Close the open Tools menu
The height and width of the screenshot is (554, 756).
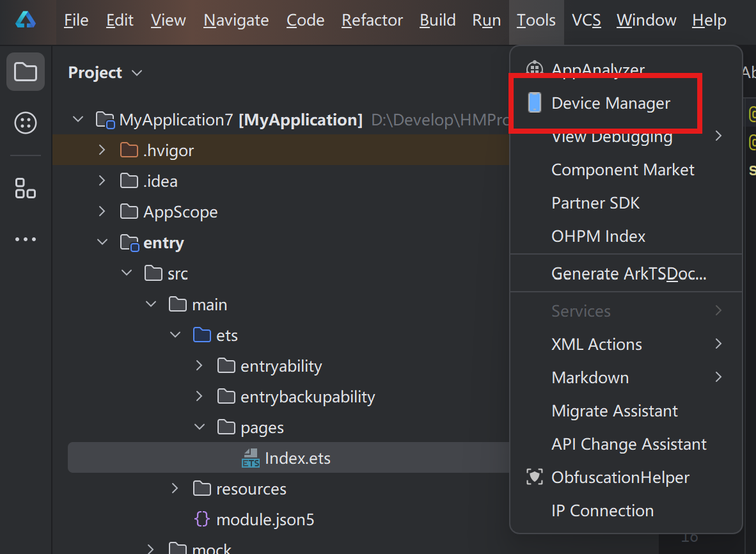pyautogui.click(x=536, y=20)
